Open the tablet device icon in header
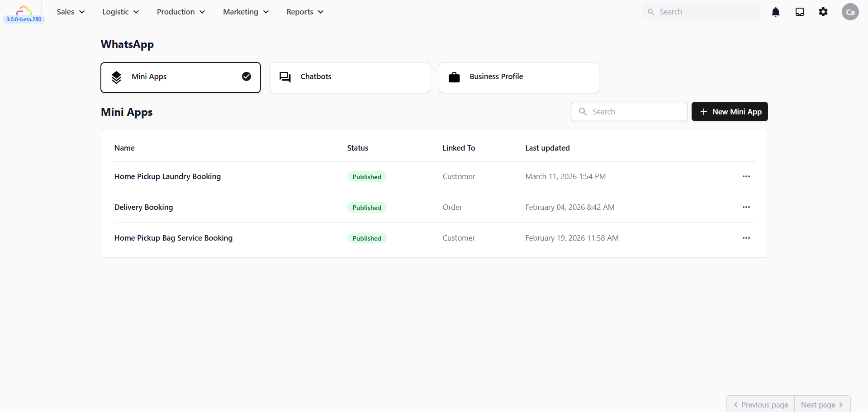The image size is (868, 412). click(800, 12)
